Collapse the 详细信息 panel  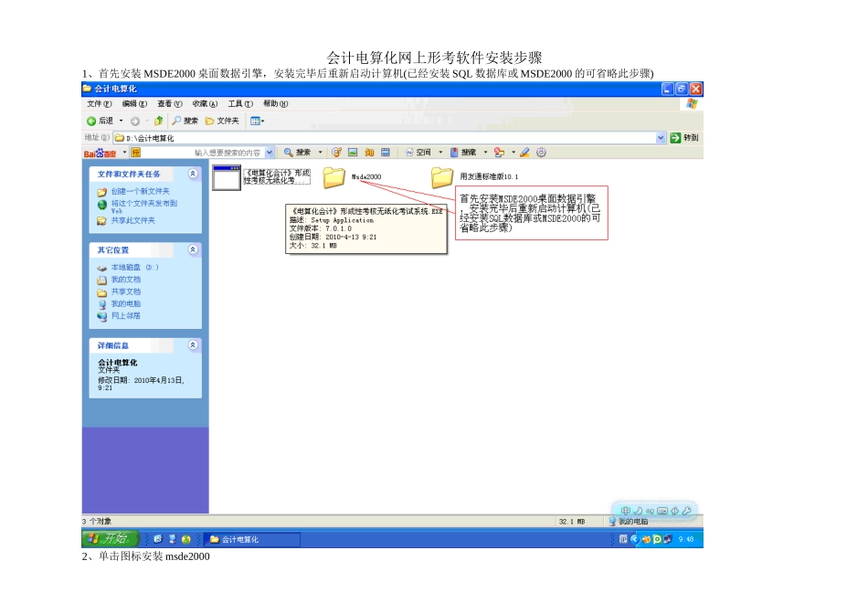(x=193, y=345)
